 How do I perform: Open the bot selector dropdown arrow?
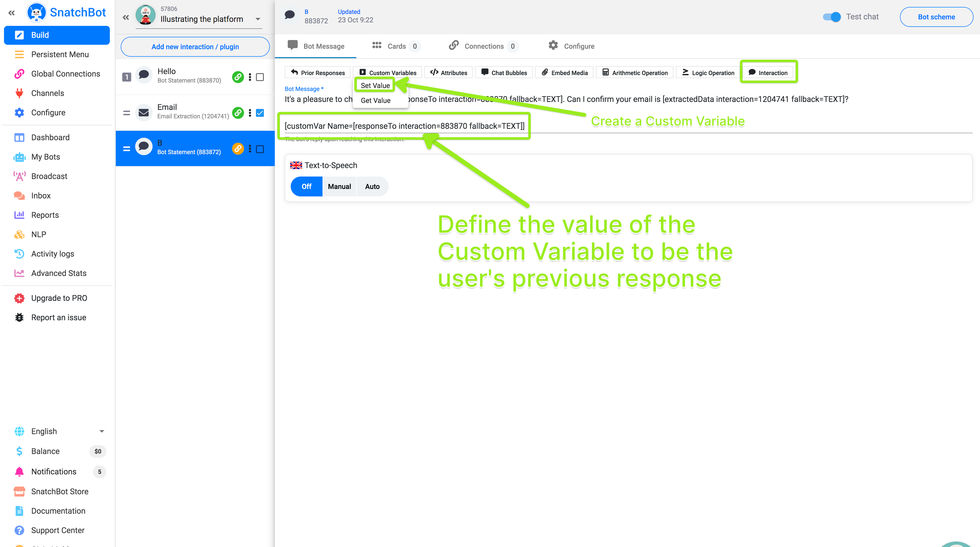[x=258, y=19]
